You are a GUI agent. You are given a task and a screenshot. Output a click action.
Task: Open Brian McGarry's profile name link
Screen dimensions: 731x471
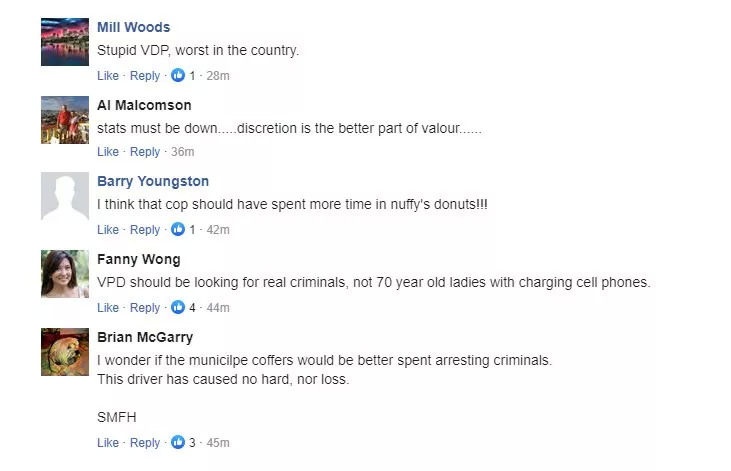145,337
